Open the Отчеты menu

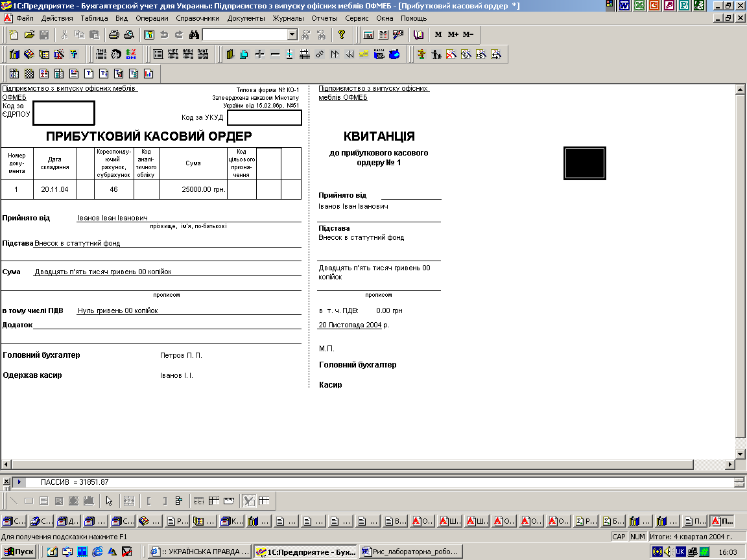[324, 18]
